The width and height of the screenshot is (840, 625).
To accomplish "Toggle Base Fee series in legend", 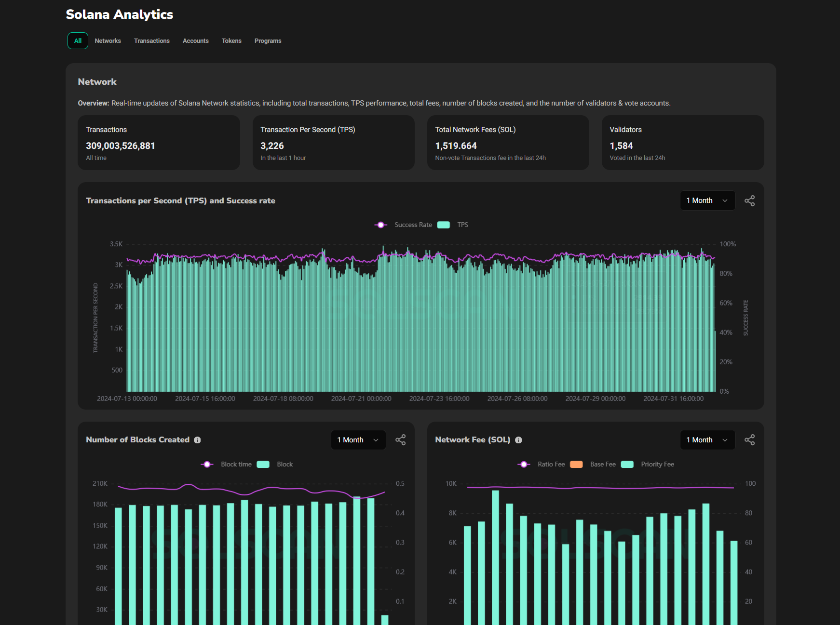I will 593,465.
